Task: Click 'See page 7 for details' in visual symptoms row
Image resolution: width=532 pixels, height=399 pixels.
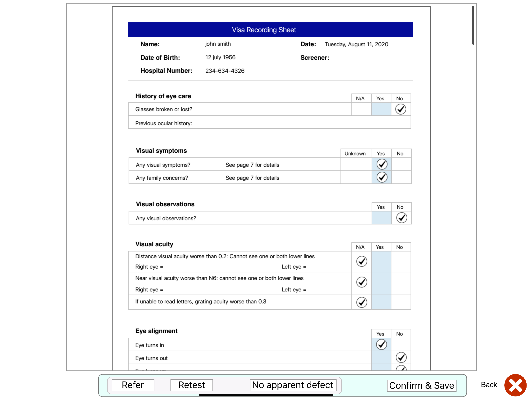Action: 252,165
